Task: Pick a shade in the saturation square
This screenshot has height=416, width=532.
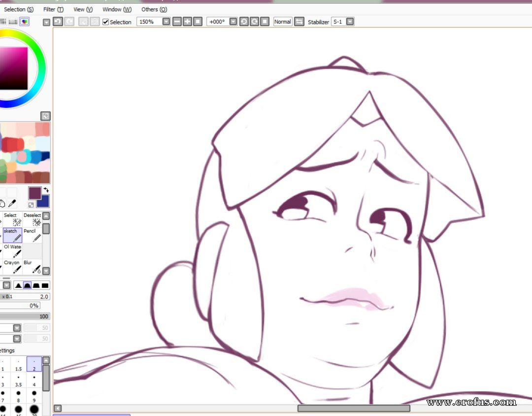Action: 14,68
